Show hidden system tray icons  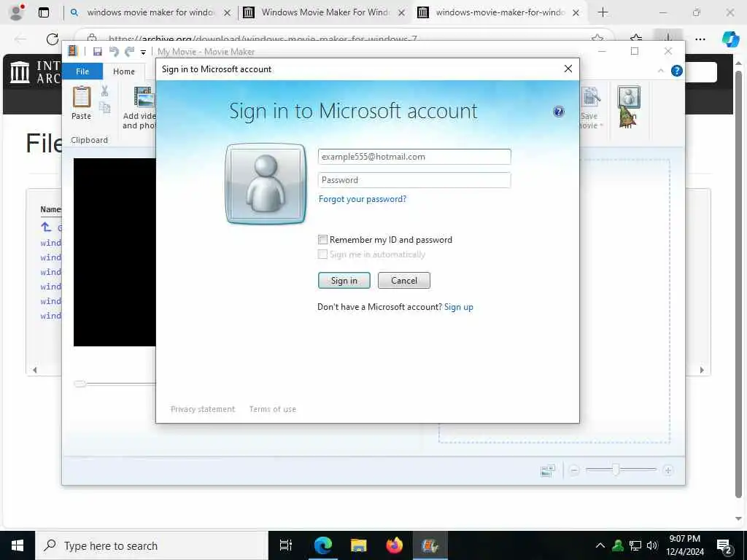(x=600, y=545)
